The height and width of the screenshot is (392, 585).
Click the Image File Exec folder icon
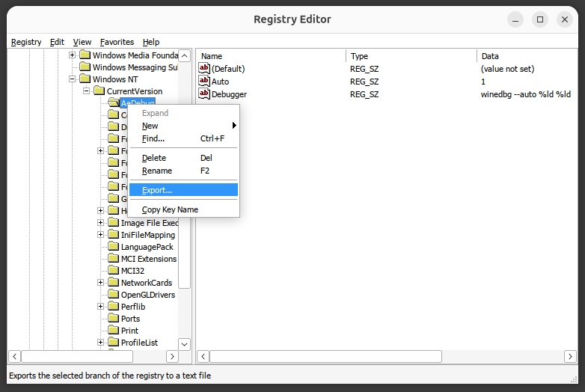pyautogui.click(x=114, y=223)
